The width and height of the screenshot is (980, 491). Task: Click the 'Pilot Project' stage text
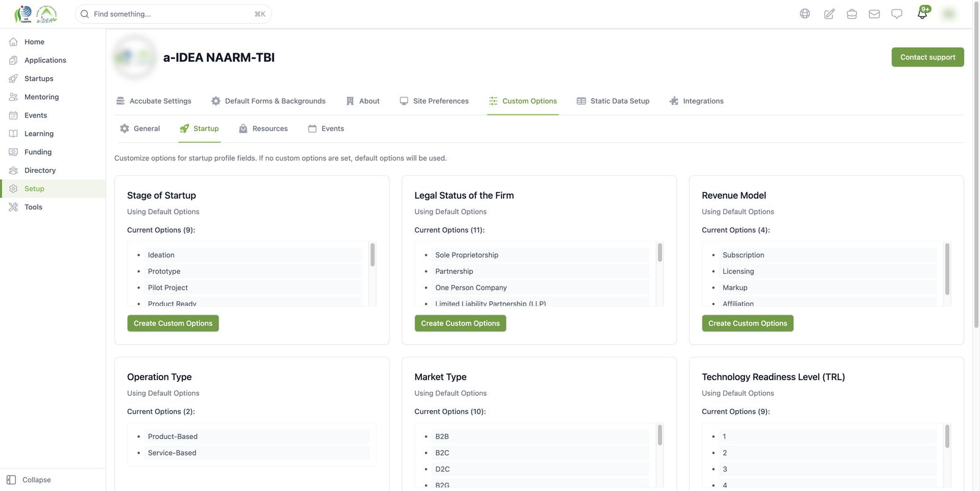pyautogui.click(x=168, y=288)
